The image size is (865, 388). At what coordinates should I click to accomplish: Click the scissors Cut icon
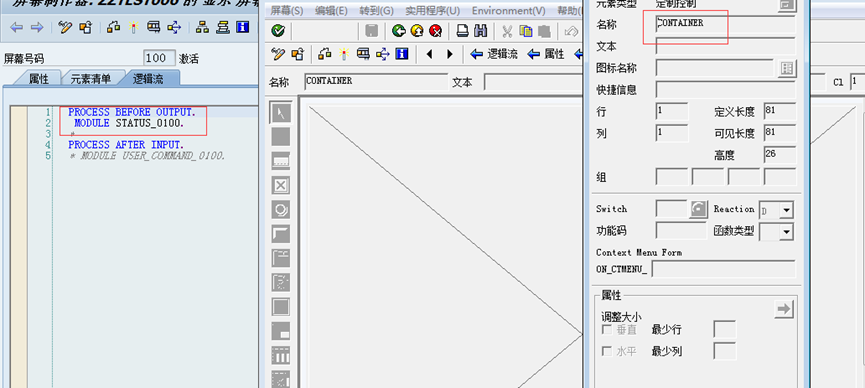[508, 31]
